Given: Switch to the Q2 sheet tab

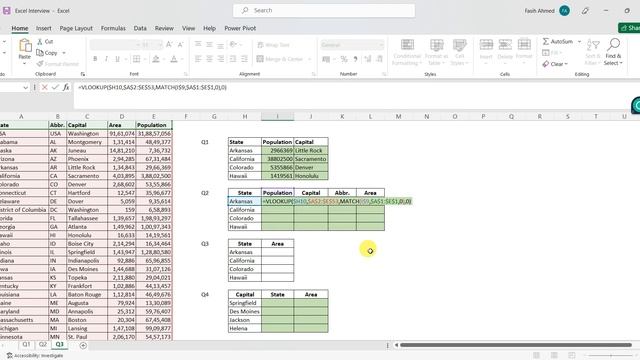Looking at the screenshot, I should click(x=43, y=344).
